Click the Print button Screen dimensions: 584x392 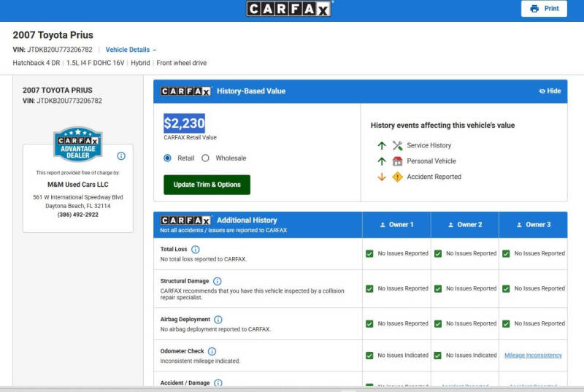pyautogui.click(x=544, y=9)
